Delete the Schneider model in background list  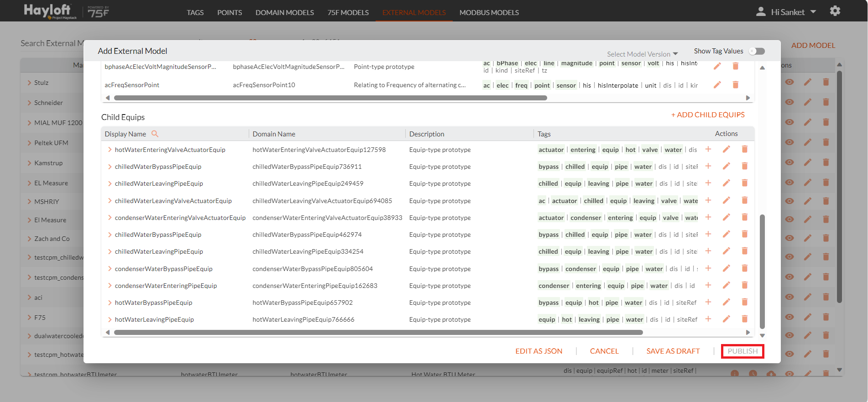pyautogui.click(x=826, y=102)
